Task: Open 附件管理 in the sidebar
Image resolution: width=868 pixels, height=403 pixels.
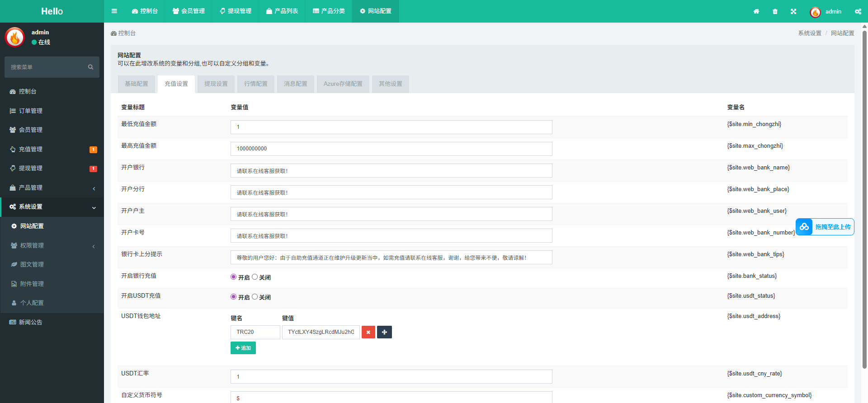Action: tap(52, 284)
